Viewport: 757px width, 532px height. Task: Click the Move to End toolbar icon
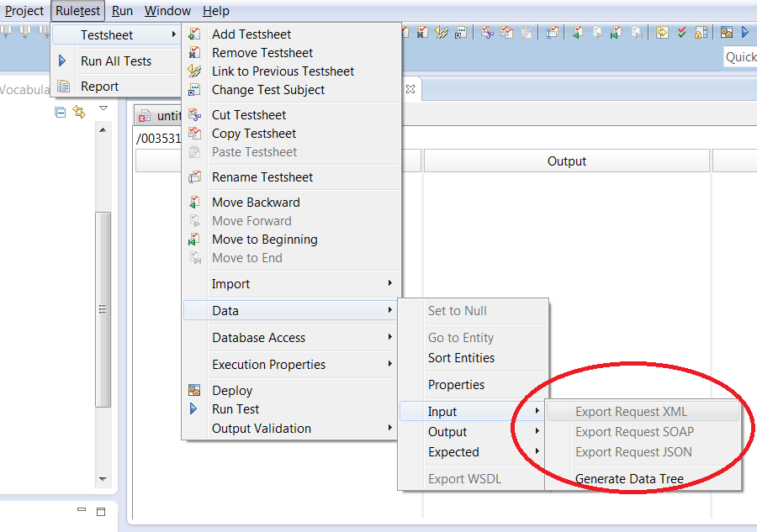pos(638,33)
